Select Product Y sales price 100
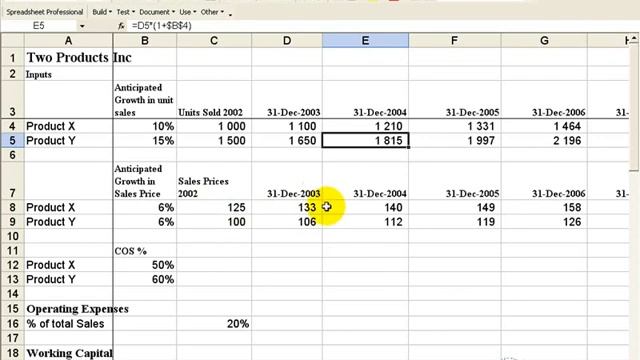 pos(214,222)
